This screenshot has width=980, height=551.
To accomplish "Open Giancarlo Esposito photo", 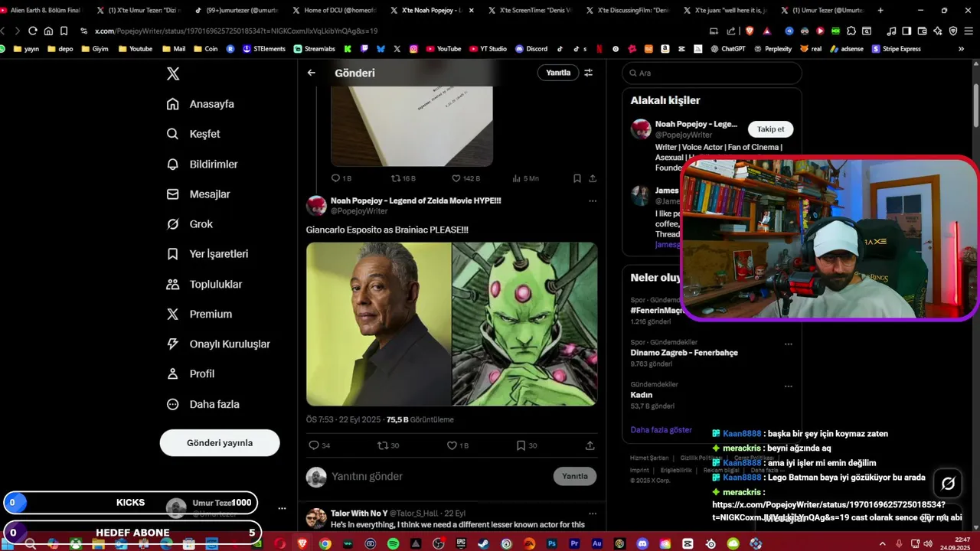I will pyautogui.click(x=378, y=324).
